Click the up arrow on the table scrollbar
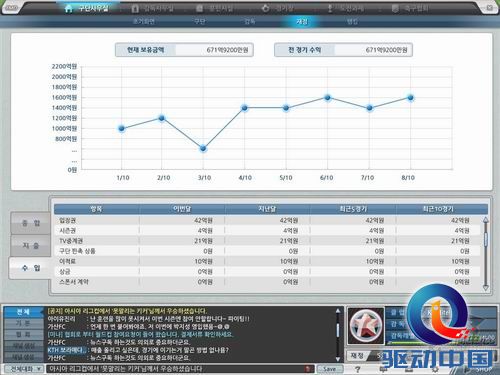 pyautogui.click(x=486, y=220)
